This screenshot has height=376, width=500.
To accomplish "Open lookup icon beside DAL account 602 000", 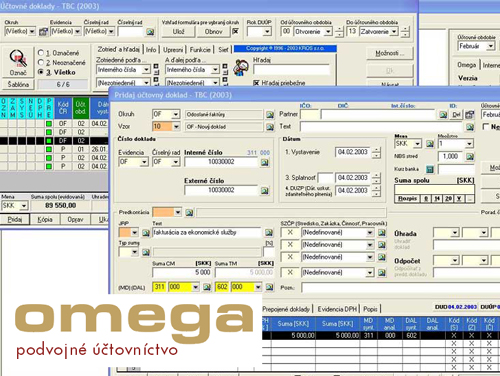I will pos(269,287).
